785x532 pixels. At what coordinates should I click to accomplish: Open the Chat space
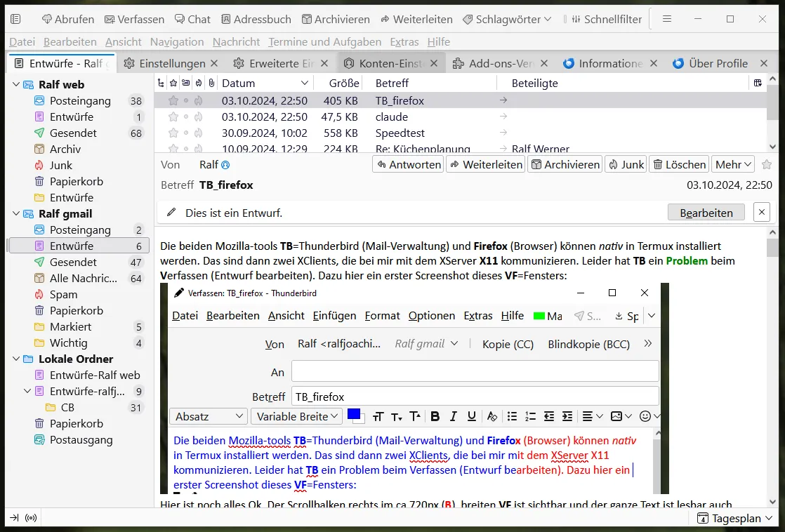192,19
